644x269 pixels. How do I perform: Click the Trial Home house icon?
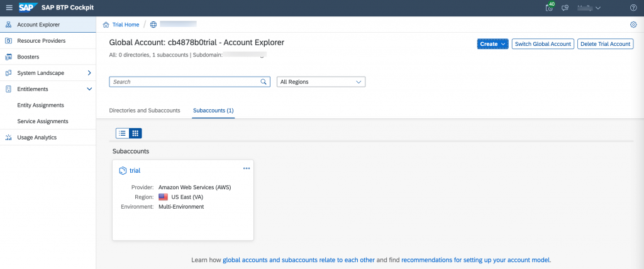pos(106,25)
